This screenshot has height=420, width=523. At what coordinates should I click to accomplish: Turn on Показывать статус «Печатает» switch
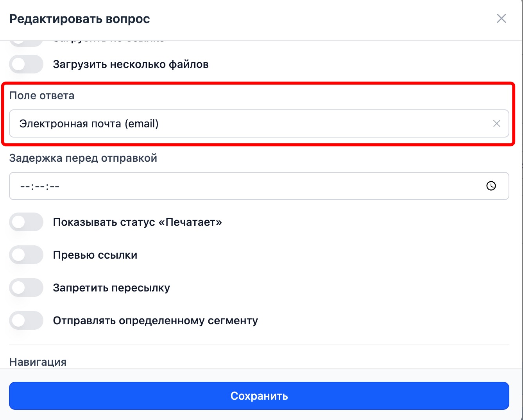[26, 222]
